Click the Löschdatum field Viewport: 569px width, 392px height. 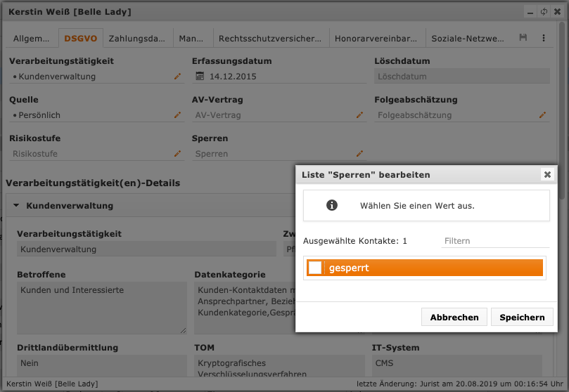pos(462,77)
